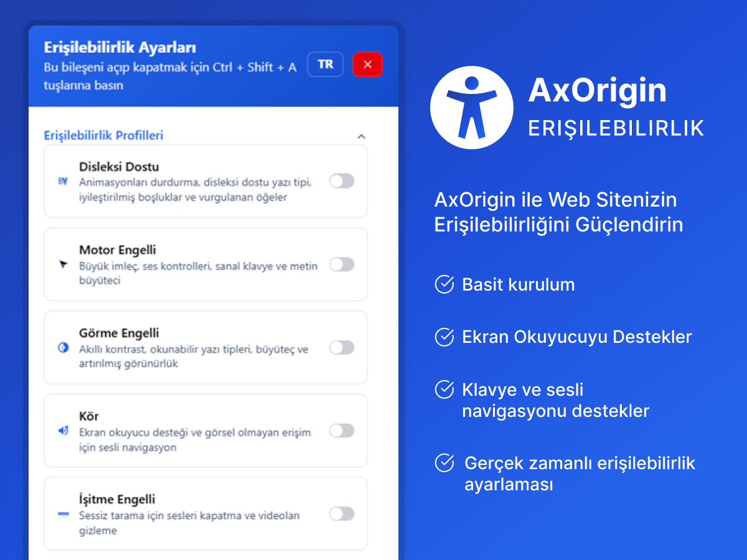Click the Görme Engelli contrast icon
This screenshot has height=560, width=747.
(63, 348)
